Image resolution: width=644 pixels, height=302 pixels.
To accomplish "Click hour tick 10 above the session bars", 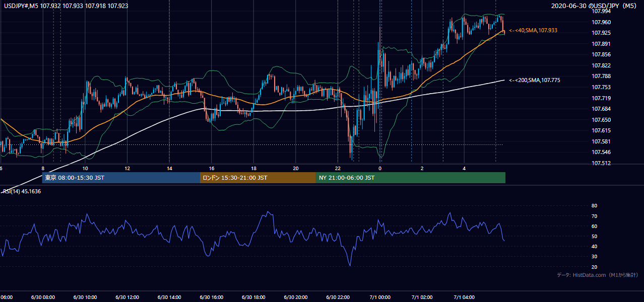I will [x=85, y=169].
